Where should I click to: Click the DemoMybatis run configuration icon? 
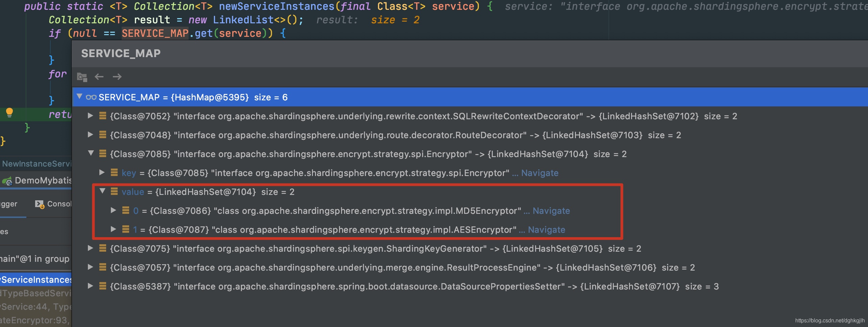click(7, 181)
